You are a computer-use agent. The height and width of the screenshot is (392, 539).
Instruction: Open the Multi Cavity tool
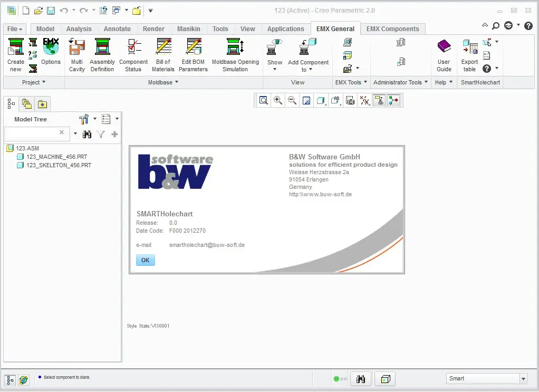(x=76, y=55)
